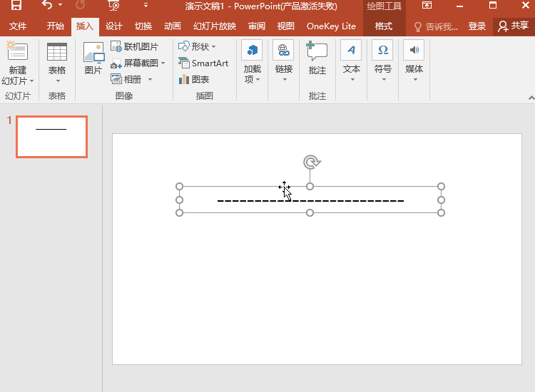The image size is (535, 392).
Task: Open the 格式 drawing tools tab
Action: (x=384, y=26)
